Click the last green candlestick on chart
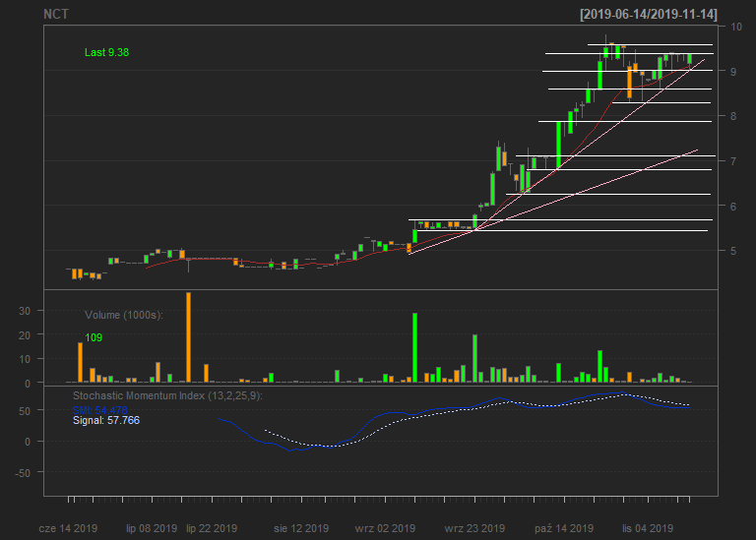 (x=690, y=59)
